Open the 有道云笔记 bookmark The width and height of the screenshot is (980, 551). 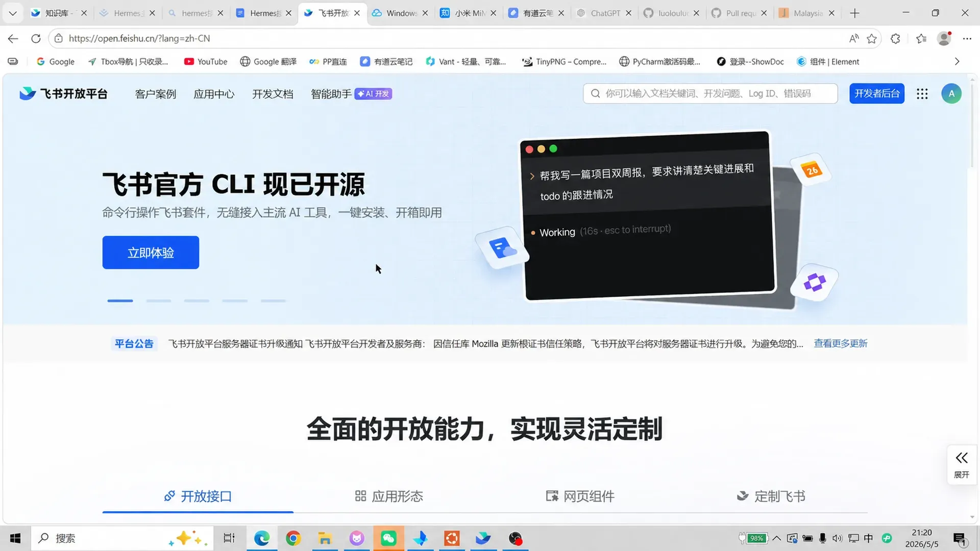tap(386, 62)
